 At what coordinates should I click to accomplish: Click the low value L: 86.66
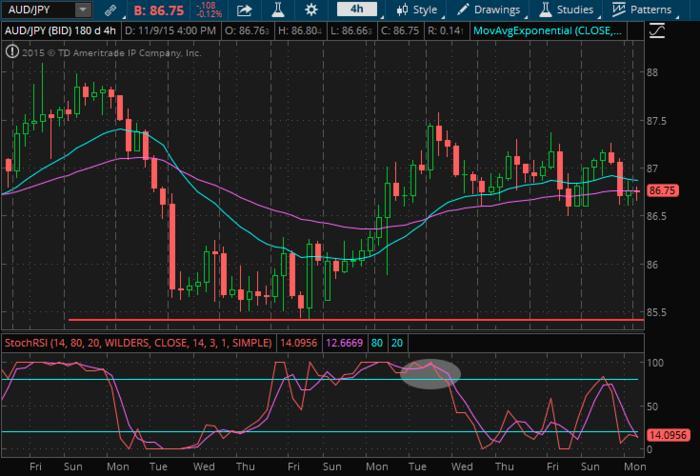click(x=351, y=31)
